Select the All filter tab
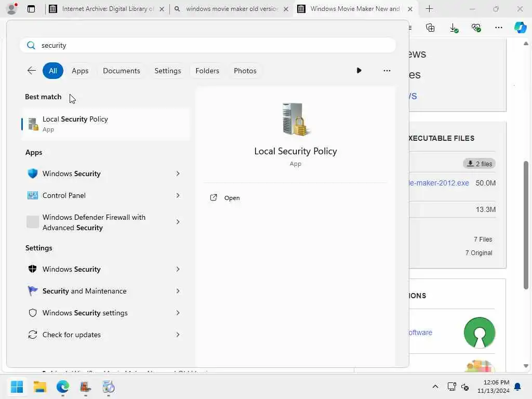The height and width of the screenshot is (399, 532). point(53,71)
